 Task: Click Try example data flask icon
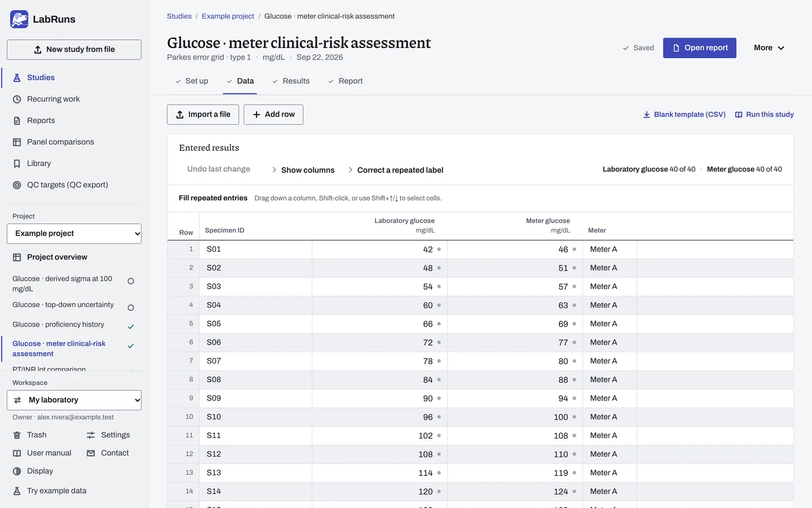[x=17, y=491]
